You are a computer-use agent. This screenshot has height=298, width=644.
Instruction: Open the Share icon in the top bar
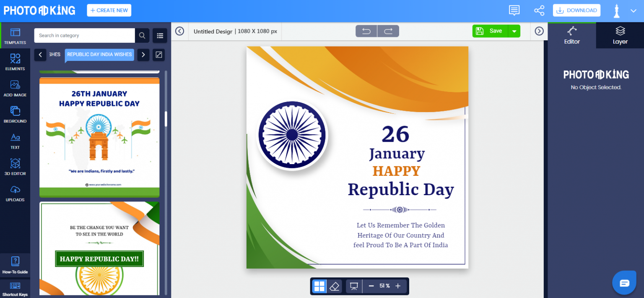539,10
